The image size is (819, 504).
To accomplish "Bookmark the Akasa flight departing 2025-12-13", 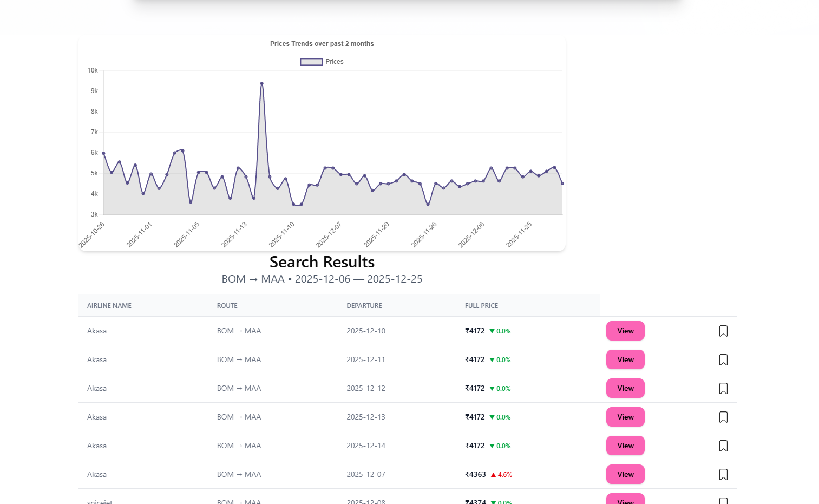I will [x=723, y=417].
